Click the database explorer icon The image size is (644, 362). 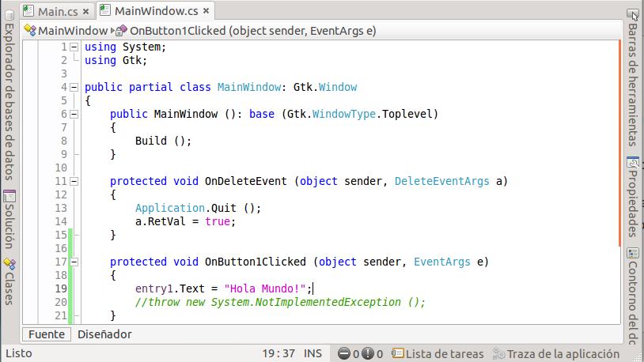point(9,15)
